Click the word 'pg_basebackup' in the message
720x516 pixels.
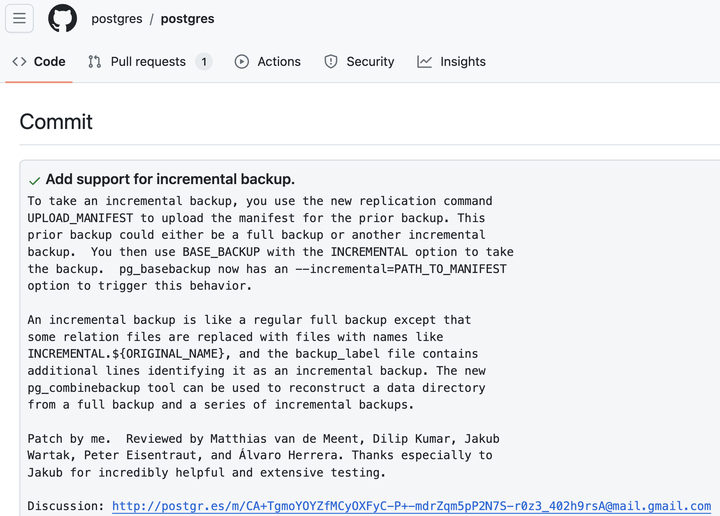pos(165,269)
